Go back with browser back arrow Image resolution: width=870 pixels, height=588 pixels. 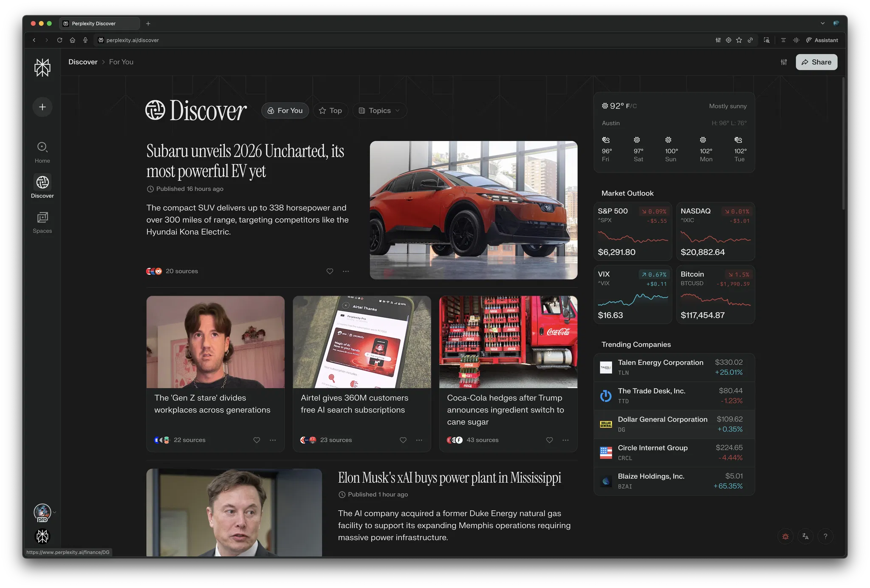[34, 40]
